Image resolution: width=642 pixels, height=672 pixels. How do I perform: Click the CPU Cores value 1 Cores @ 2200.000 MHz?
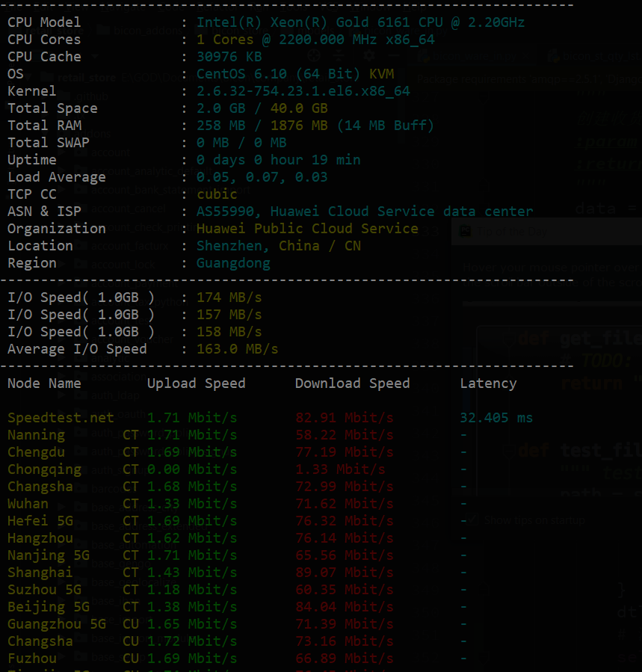click(x=315, y=40)
